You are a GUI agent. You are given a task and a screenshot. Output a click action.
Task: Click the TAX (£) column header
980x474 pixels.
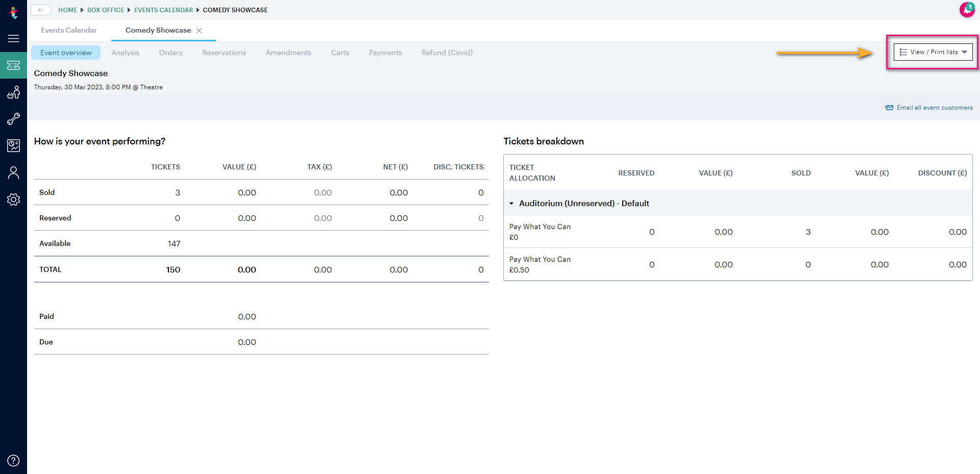click(x=320, y=167)
